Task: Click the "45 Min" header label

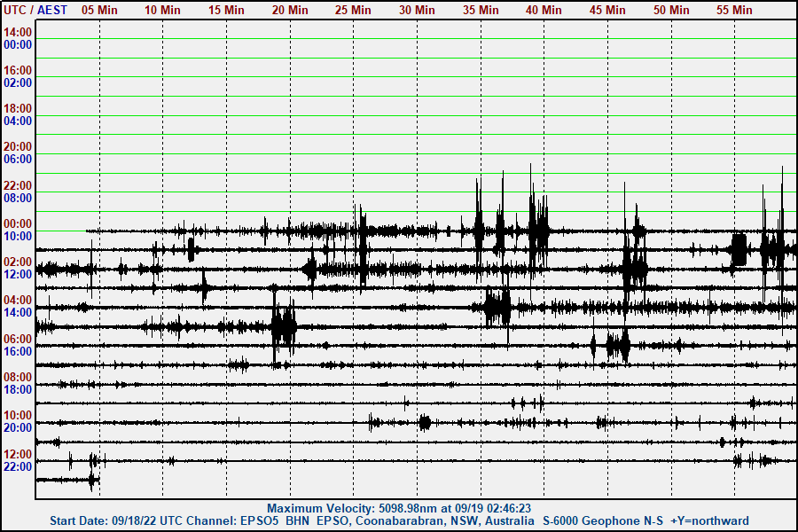Action: coord(607,10)
